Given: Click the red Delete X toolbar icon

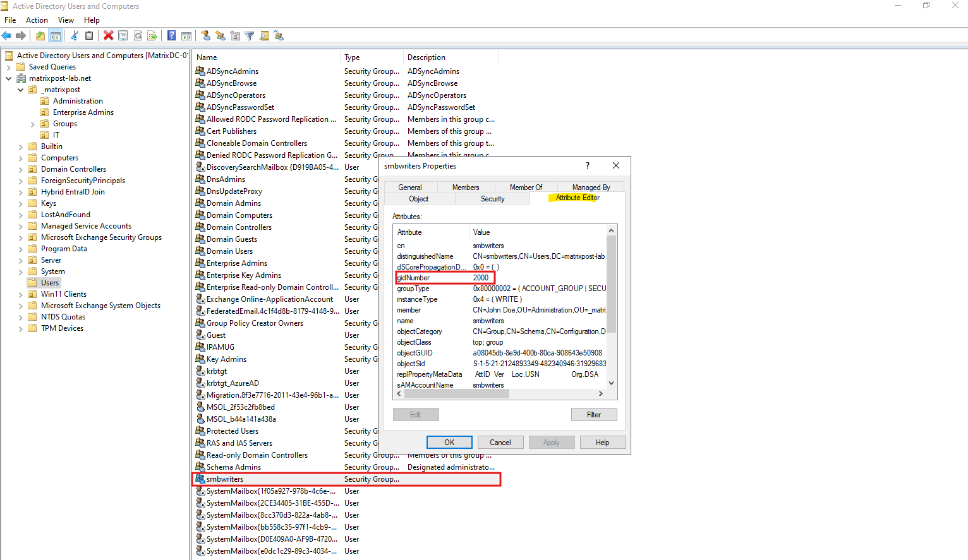Looking at the screenshot, I should [x=109, y=36].
